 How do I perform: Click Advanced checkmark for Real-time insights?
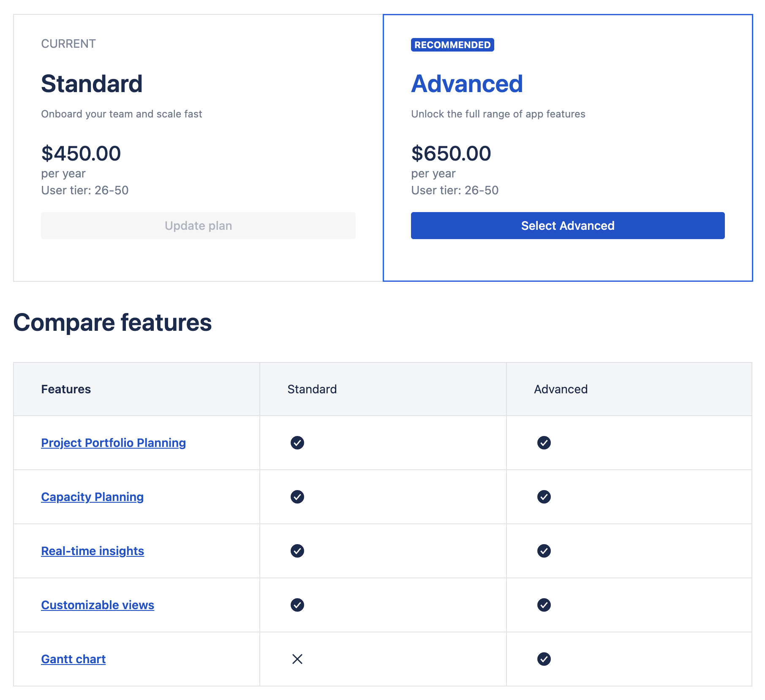coord(544,551)
